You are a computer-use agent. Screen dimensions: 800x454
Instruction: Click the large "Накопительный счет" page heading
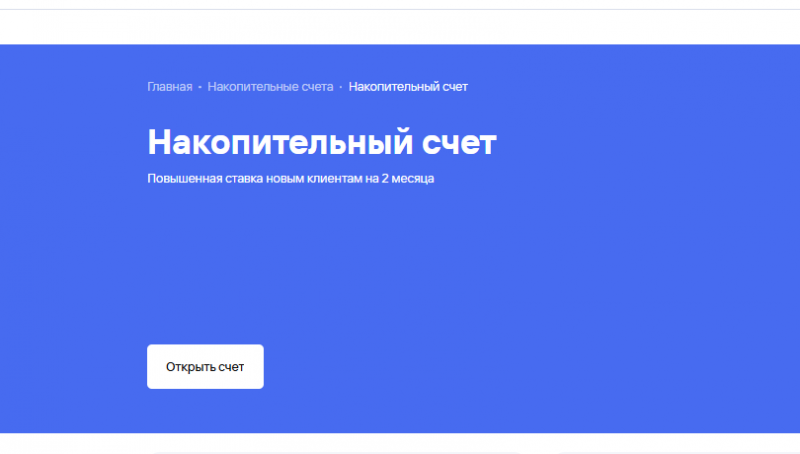click(x=321, y=142)
